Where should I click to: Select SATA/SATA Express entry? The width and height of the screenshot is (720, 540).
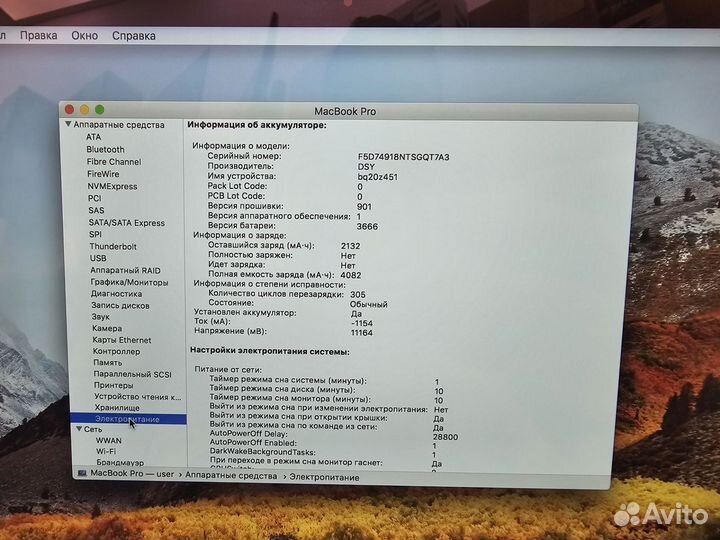pos(126,223)
